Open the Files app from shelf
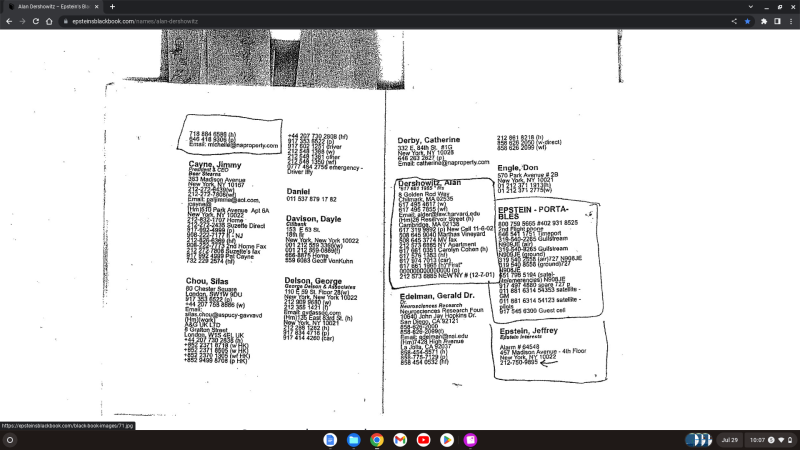 click(354, 440)
